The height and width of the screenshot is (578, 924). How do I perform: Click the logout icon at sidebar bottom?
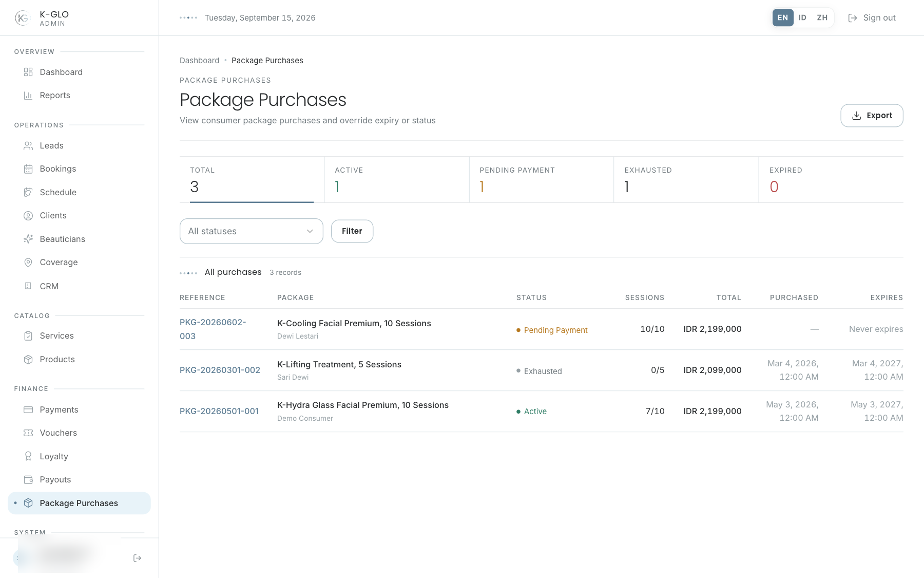click(x=137, y=558)
